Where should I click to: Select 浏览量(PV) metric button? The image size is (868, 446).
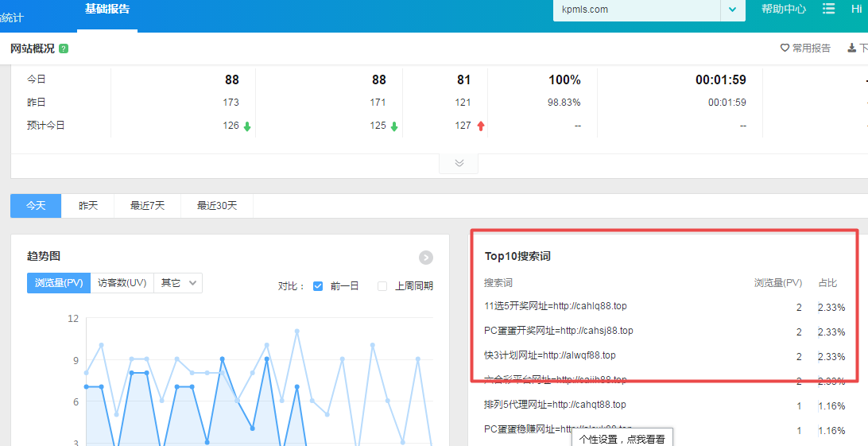point(59,283)
